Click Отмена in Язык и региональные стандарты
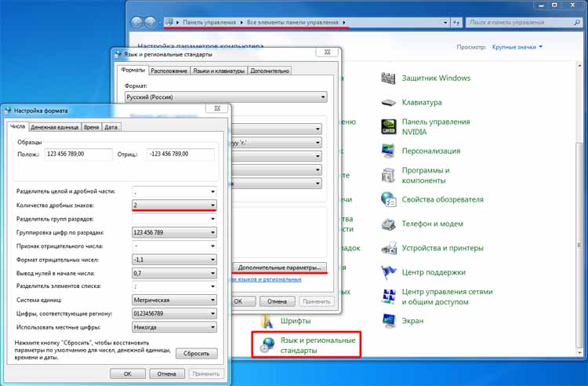 277,301
